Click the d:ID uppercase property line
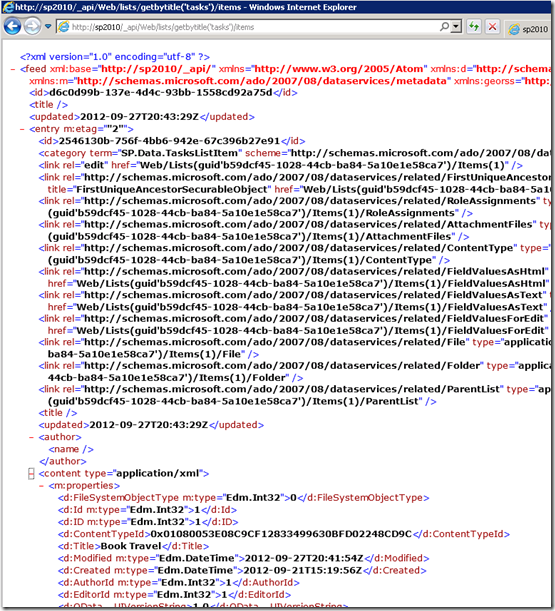 tap(148, 522)
